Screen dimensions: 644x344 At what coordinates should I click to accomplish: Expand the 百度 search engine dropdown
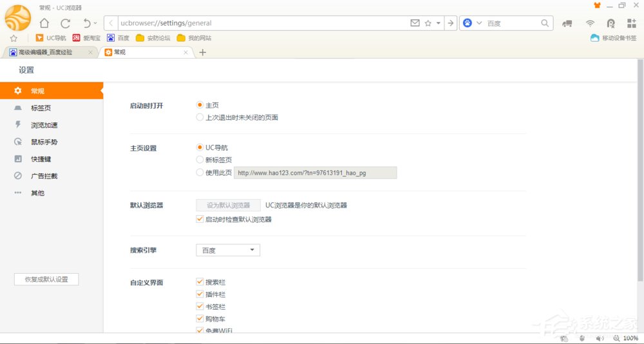227,250
